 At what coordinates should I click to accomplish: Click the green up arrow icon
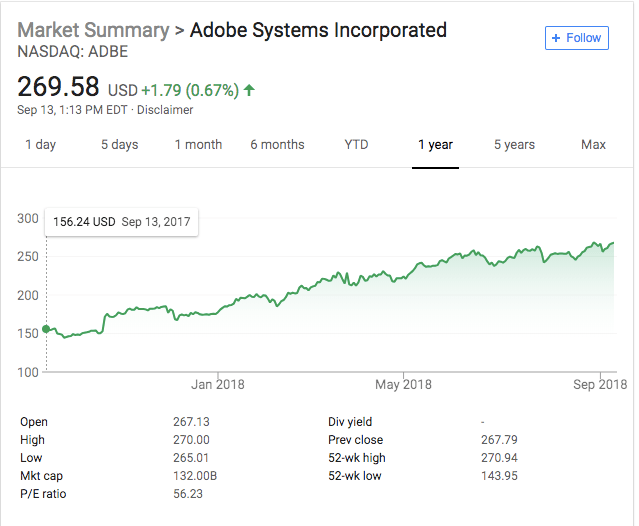pyautogui.click(x=249, y=90)
